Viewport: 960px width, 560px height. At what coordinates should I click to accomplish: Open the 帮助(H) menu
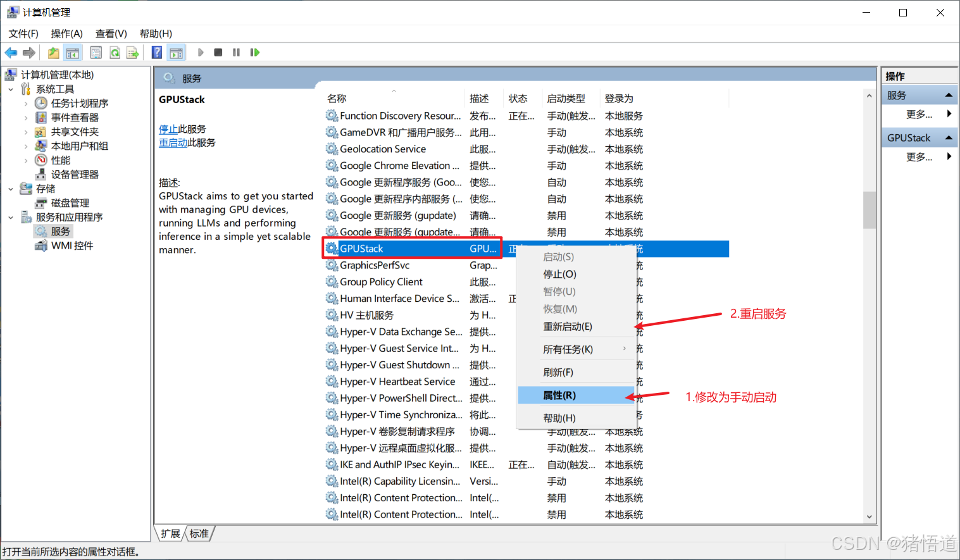click(156, 34)
